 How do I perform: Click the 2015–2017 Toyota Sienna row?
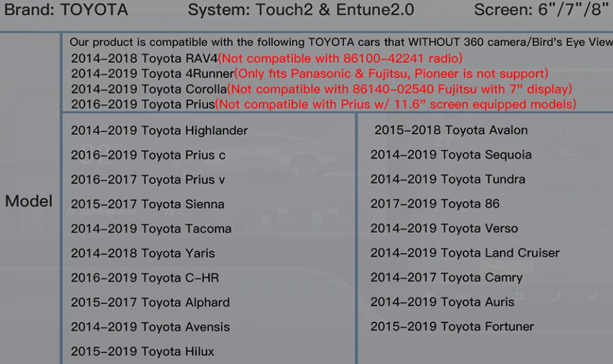(x=148, y=204)
